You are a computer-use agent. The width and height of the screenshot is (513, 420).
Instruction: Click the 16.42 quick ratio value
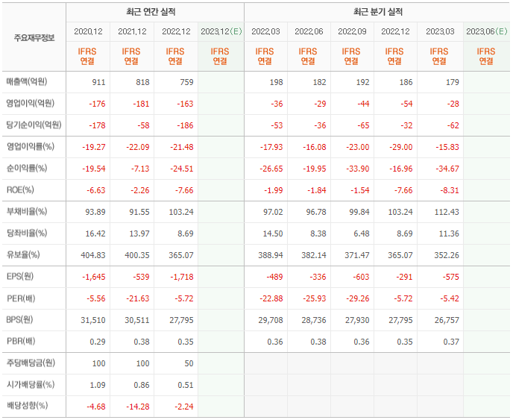click(95, 233)
